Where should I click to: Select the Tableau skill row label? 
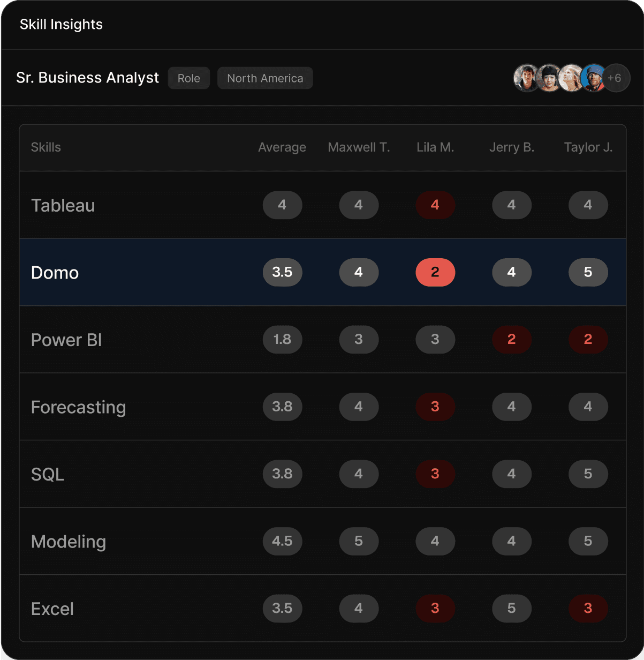(x=63, y=205)
